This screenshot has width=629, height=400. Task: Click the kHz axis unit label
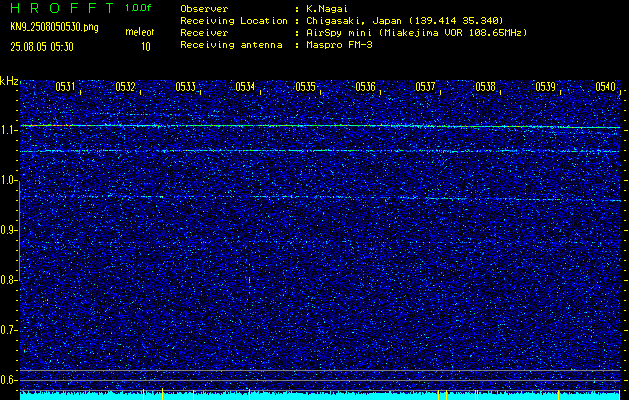(9, 81)
